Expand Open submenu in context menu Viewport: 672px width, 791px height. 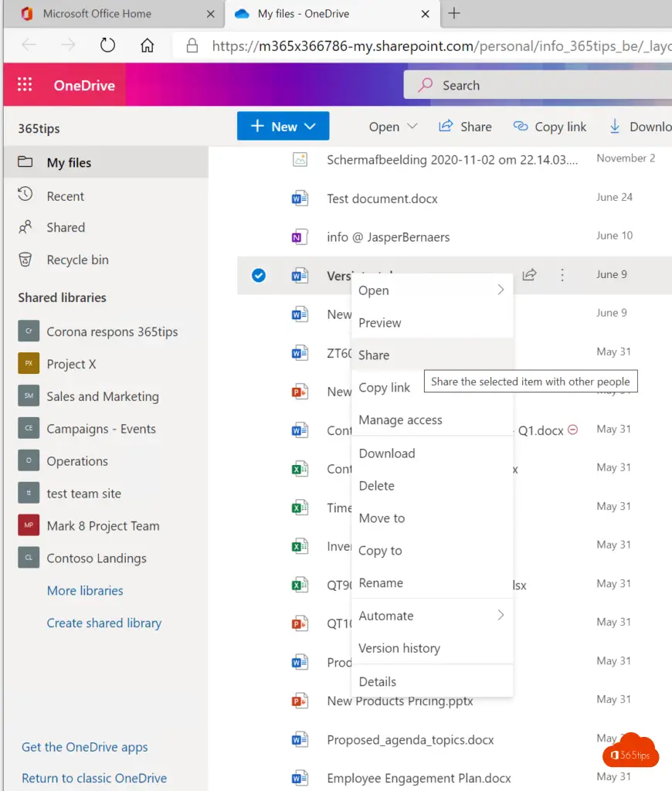click(x=501, y=290)
